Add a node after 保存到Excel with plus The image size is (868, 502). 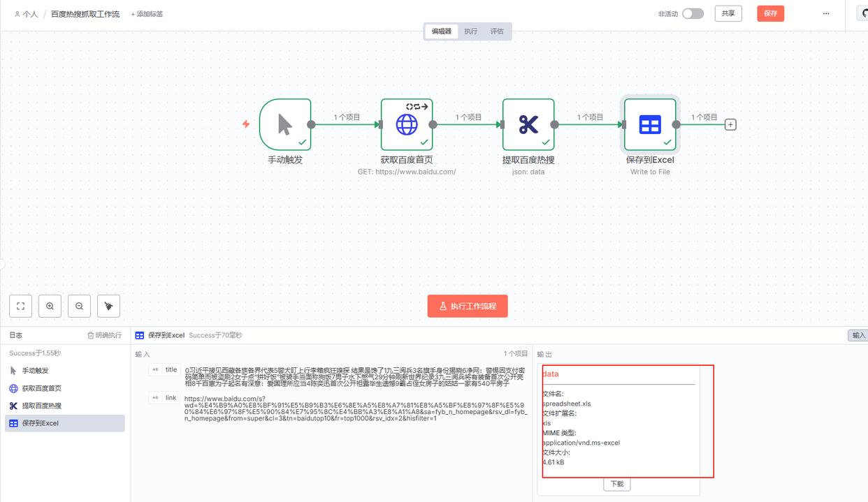tap(730, 124)
